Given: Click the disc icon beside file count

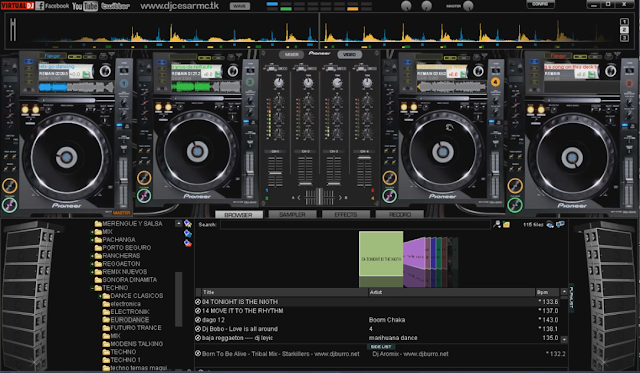Looking at the screenshot, I should point(550,224).
